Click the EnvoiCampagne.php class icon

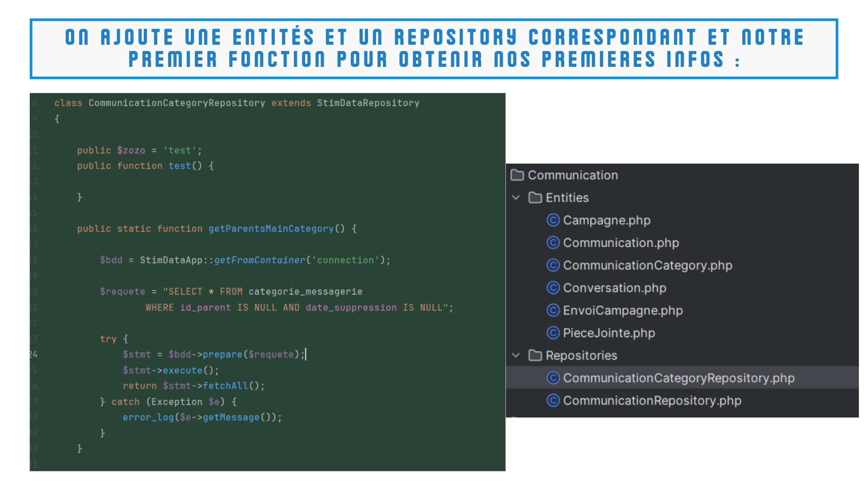coord(553,310)
